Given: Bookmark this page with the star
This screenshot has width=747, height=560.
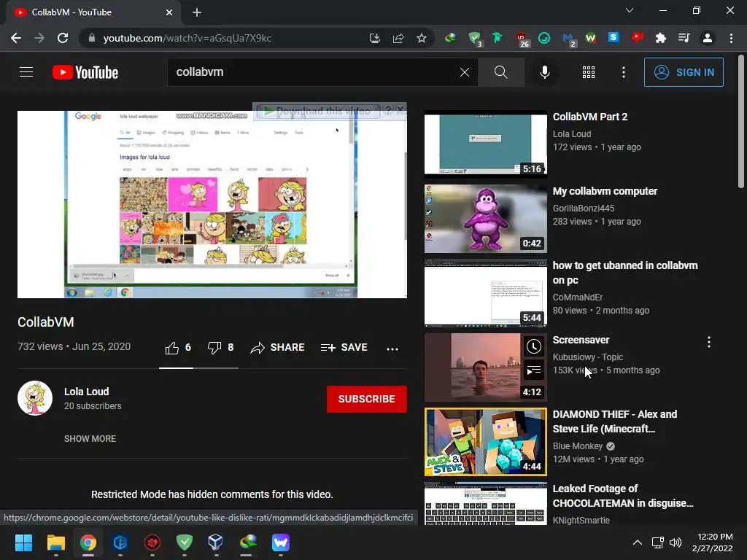Looking at the screenshot, I should 422,38.
